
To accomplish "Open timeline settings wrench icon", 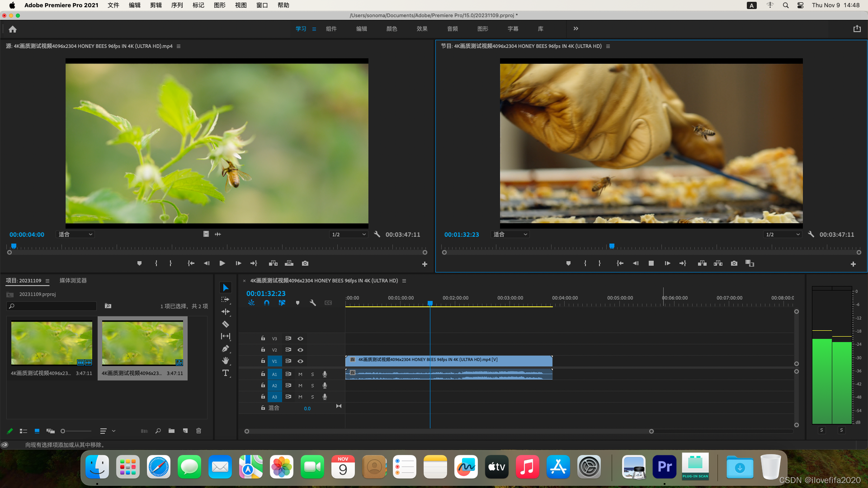I will (x=312, y=303).
